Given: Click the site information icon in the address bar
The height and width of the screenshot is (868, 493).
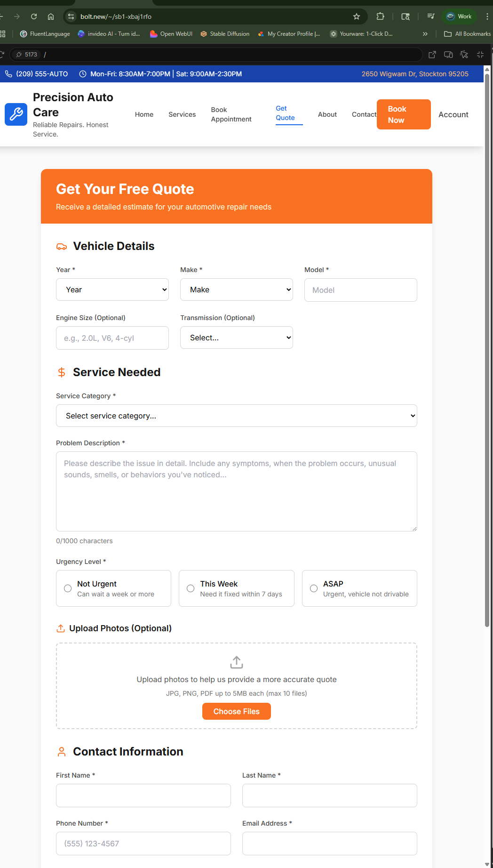Looking at the screenshot, I should pyautogui.click(x=71, y=16).
